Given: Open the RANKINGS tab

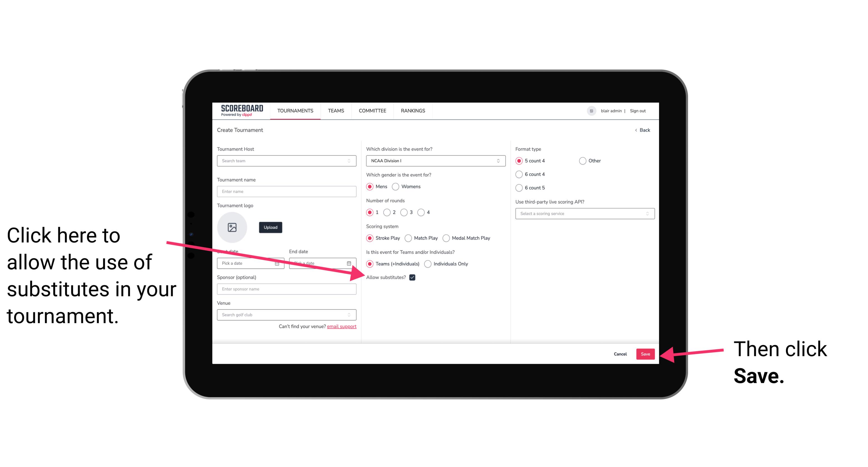Looking at the screenshot, I should [413, 110].
